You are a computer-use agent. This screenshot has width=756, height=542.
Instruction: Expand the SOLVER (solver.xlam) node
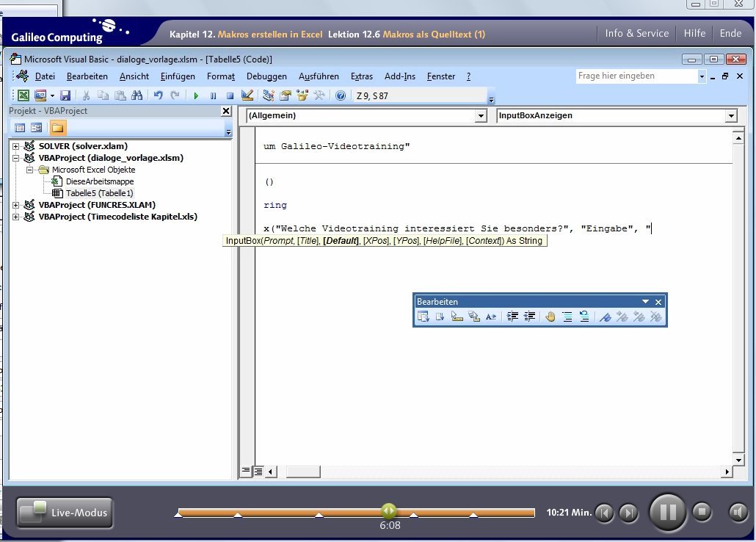tap(15, 146)
